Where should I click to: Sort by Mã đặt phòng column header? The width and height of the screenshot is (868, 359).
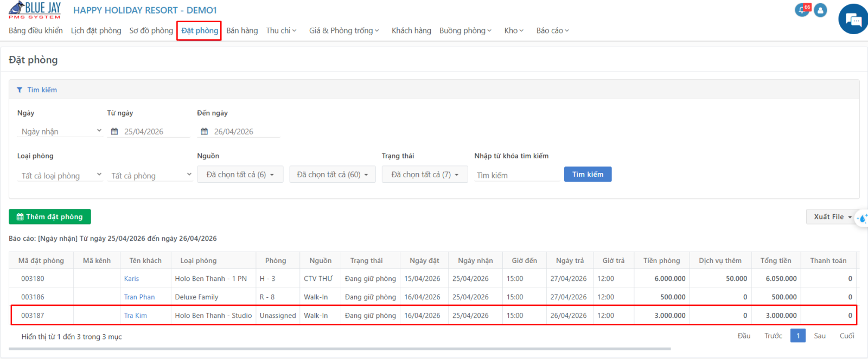(x=41, y=260)
